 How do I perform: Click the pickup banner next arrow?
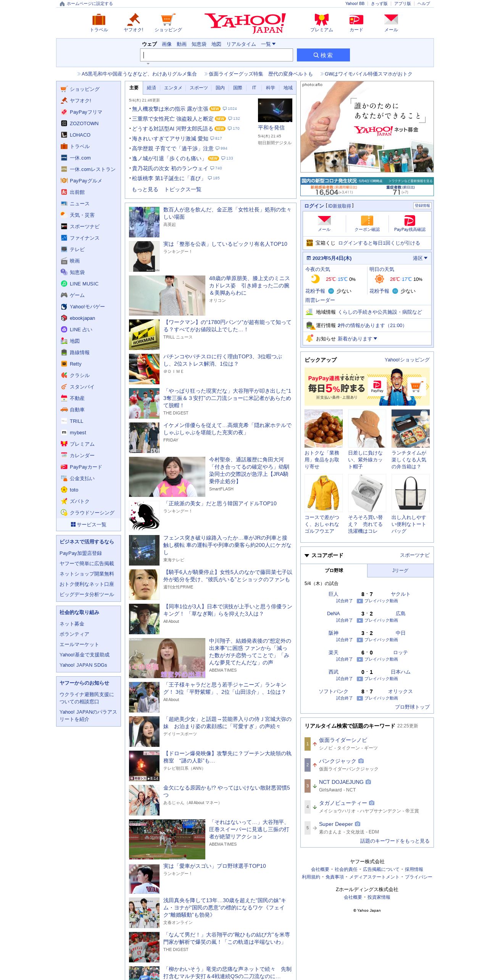[427, 387]
